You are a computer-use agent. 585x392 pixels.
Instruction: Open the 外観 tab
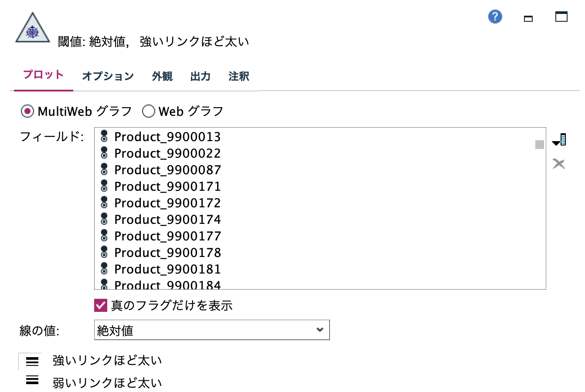coord(162,76)
